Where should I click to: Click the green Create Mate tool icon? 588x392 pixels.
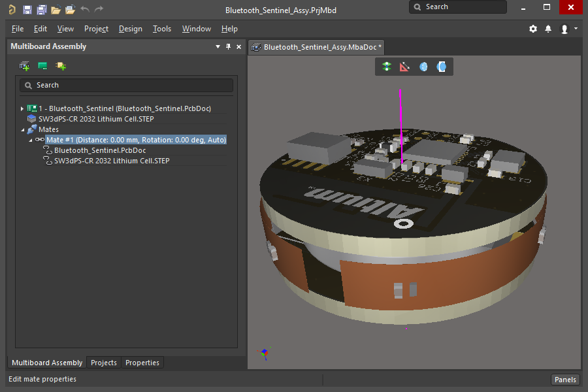(387, 67)
